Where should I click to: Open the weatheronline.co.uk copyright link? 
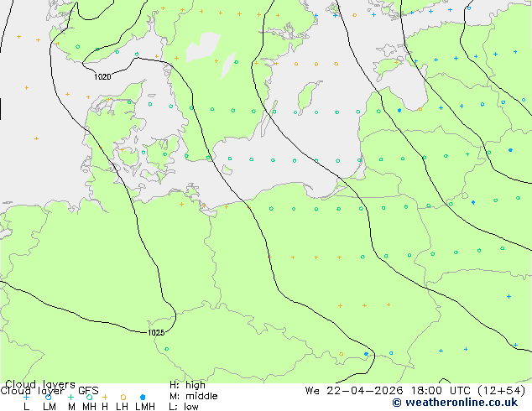click(455, 403)
